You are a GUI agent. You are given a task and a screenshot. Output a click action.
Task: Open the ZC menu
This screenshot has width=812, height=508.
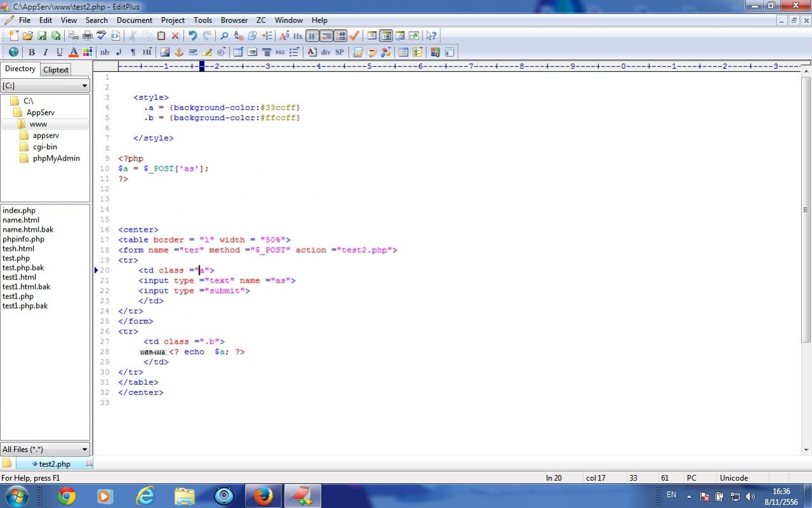click(x=261, y=20)
